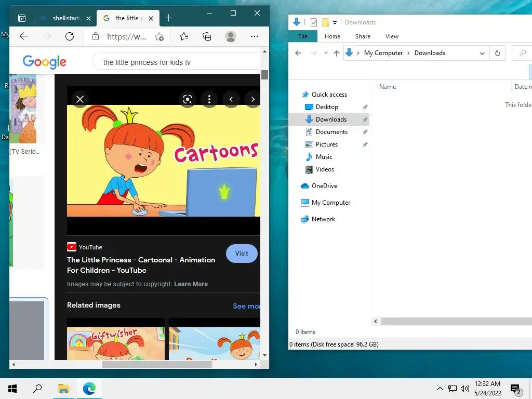Viewport: 532px width, 399px height.
Task: Open Edge Settings and more menu
Action: [255, 36]
